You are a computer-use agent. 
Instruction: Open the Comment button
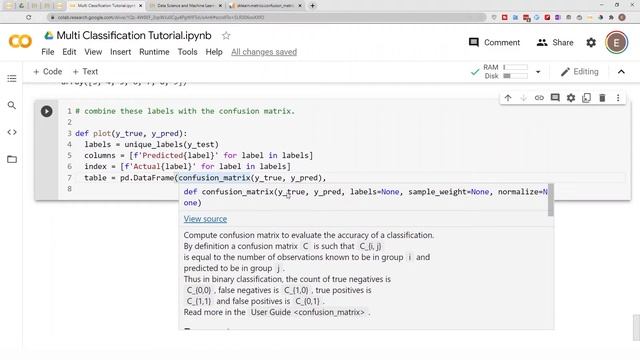[x=494, y=42]
